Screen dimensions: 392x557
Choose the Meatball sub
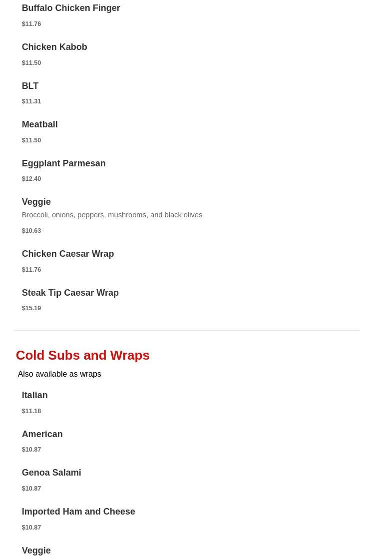39,124
